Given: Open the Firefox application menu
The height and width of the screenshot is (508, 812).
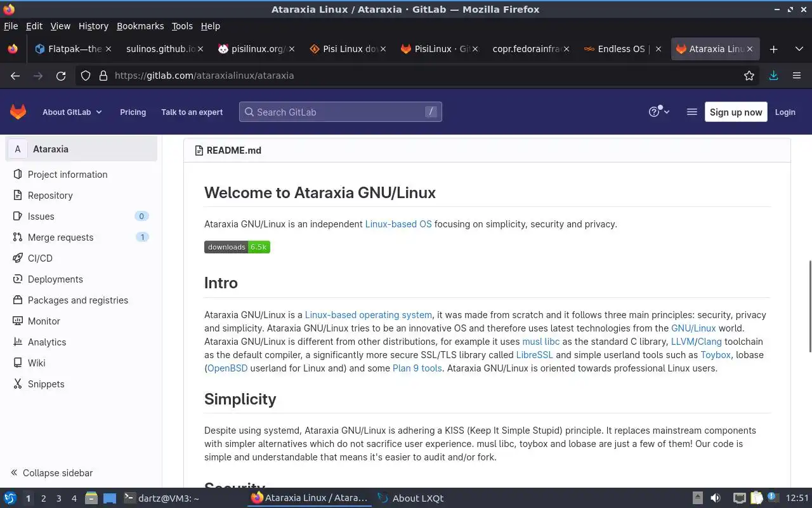Looking at the screenshot, I should (x=797, y=76).
